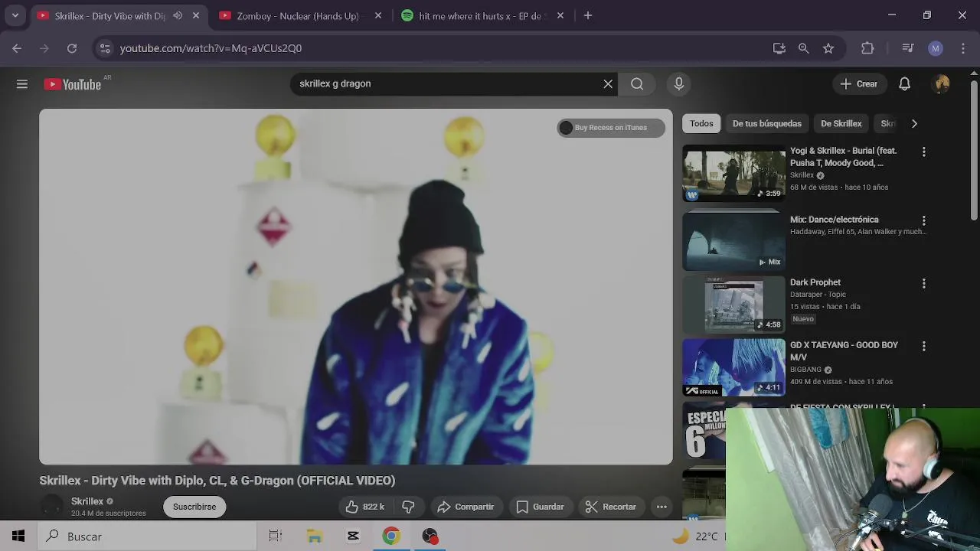
Task: Click the Recortar button
Action: pyautogui.click(x=611, y=507)
